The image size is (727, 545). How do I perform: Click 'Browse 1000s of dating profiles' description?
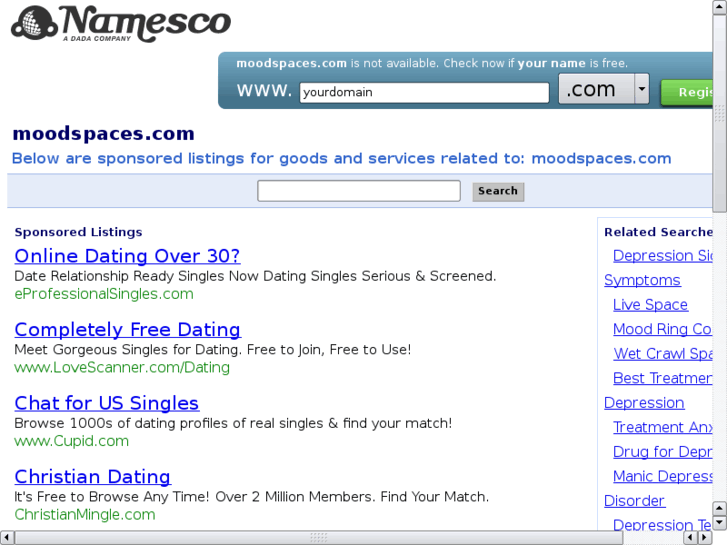pos(233,423)
